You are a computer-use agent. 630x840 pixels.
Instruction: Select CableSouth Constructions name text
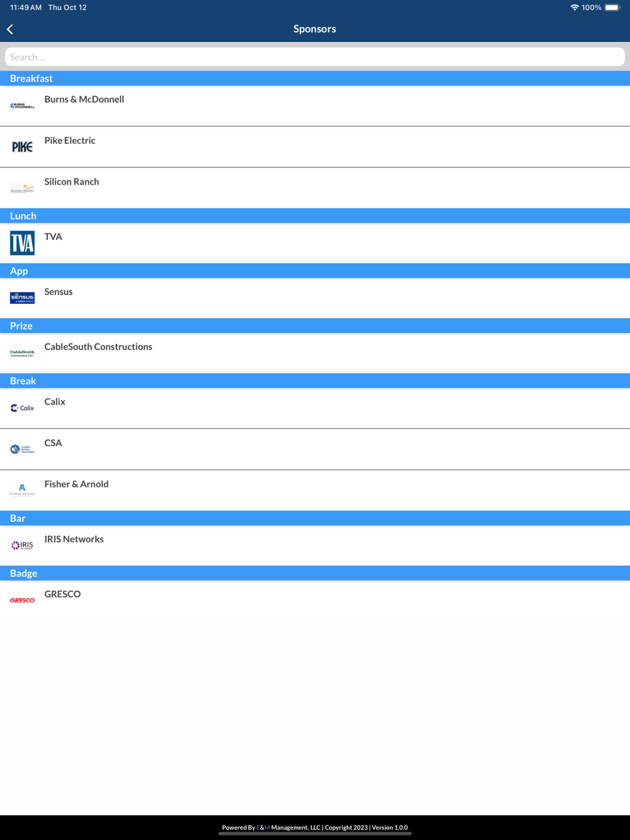point(98,346)
